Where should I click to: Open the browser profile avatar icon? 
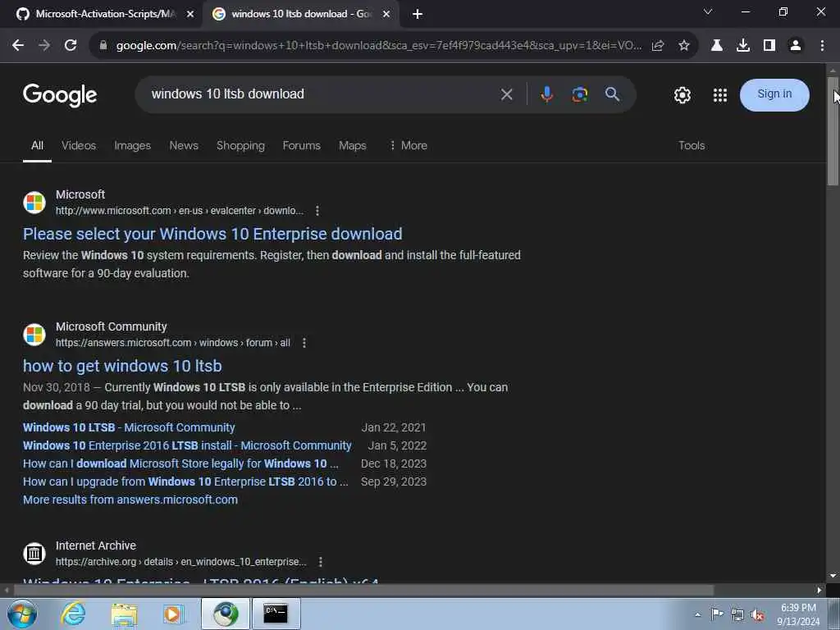796,46
